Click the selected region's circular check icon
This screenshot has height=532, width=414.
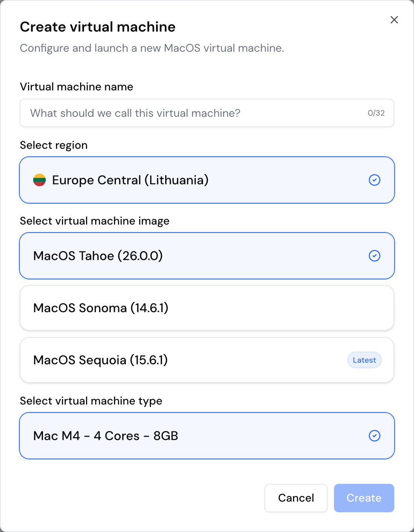[x=375, y=180]
